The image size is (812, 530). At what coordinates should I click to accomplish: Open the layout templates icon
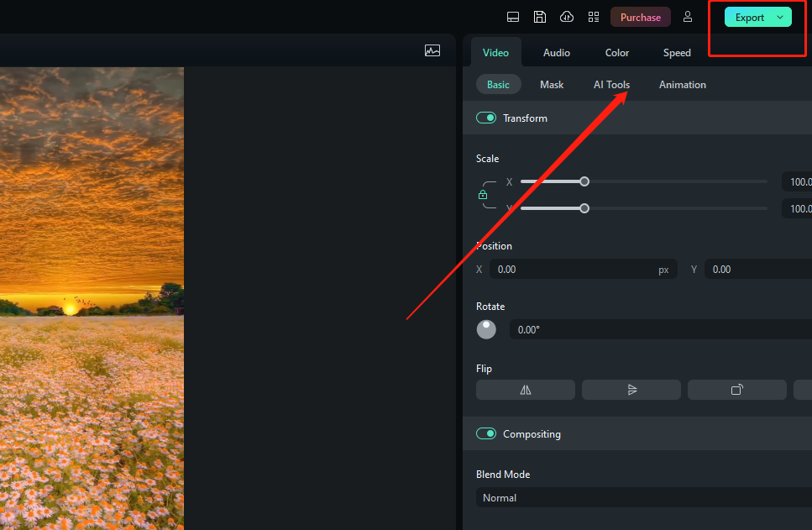(594, 16)
